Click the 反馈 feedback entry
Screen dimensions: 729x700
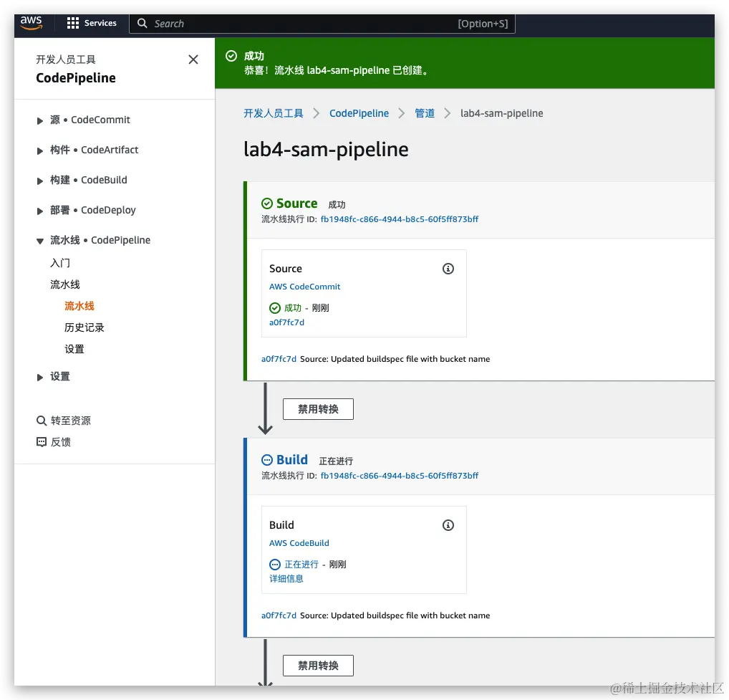(60, 442)
